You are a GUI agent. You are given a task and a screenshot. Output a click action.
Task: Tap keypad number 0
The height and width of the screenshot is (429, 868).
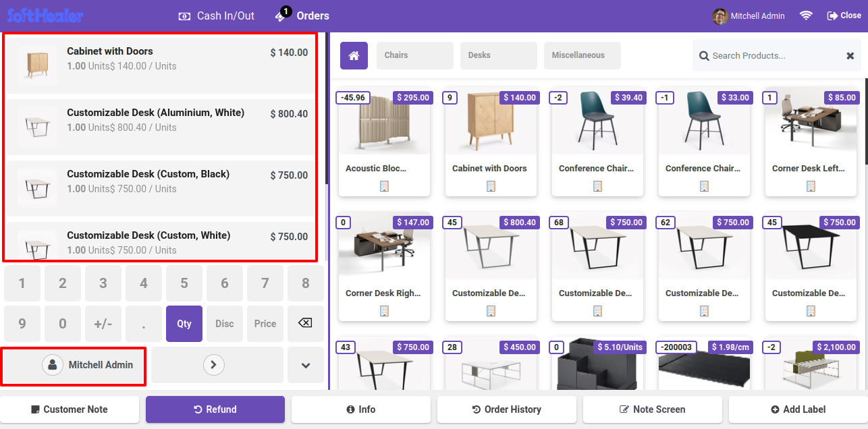click(63, 324)
